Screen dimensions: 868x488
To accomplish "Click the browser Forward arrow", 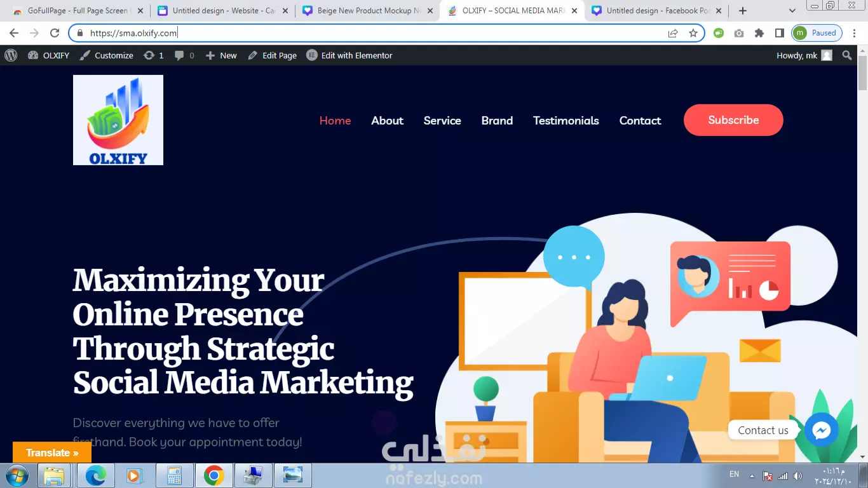I will (34, 33).
